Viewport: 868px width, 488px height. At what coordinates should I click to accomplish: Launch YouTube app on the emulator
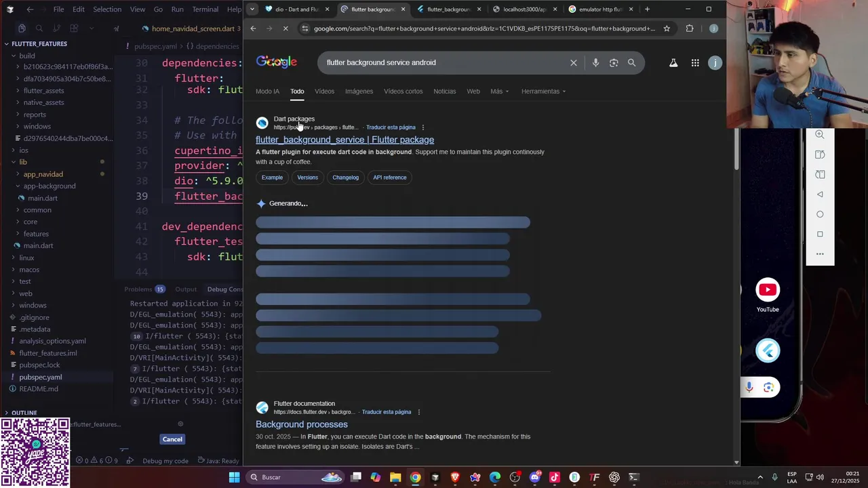[x=768, y=290]
